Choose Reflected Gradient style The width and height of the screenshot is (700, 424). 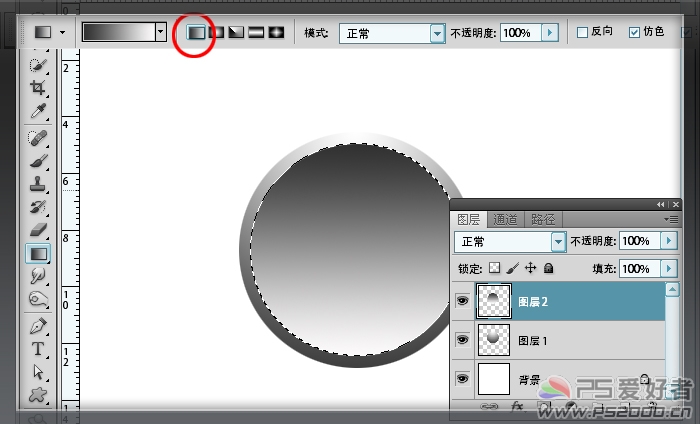click(256, 32)
